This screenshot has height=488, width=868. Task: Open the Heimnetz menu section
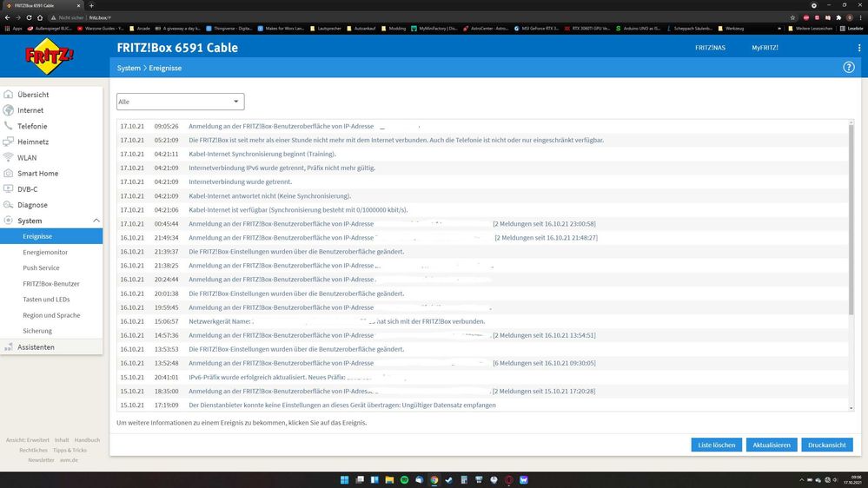click(33, 142)
